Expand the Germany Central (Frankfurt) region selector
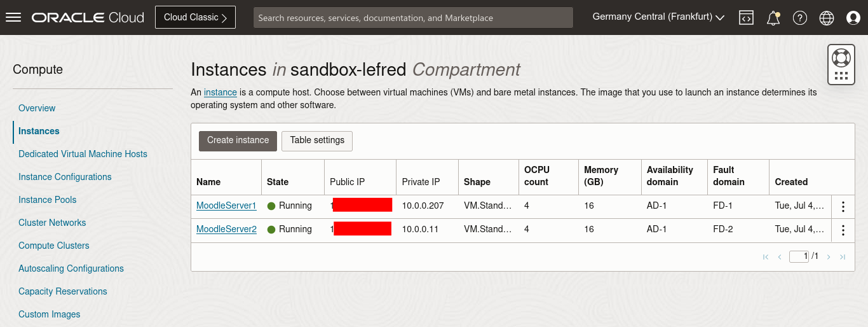The image size is (868, 327). point(658,17)
